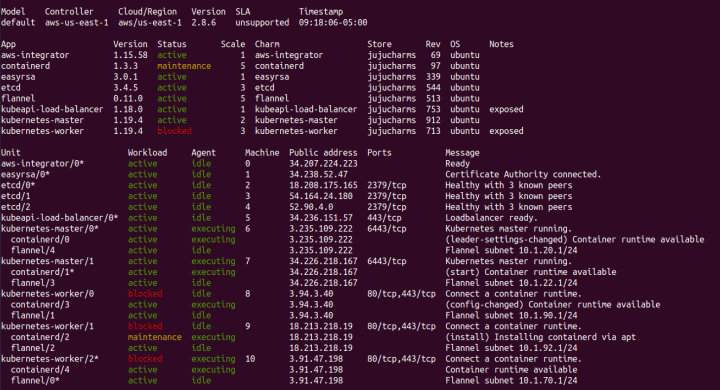Click version '1.15.58' of aws-integrator
Viewport: 720px width, 390px height.
pyautogui.click(x=130, y=55)
